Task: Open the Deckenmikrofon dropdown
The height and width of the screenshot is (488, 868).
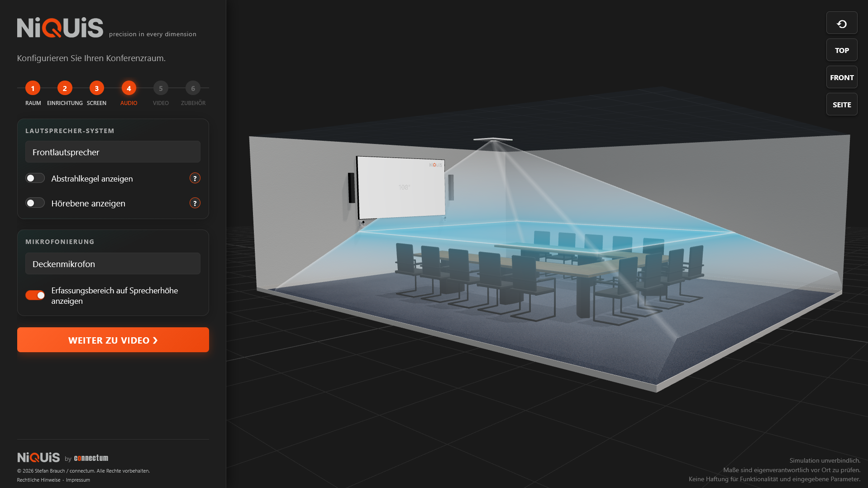Action: pos(113,264)
